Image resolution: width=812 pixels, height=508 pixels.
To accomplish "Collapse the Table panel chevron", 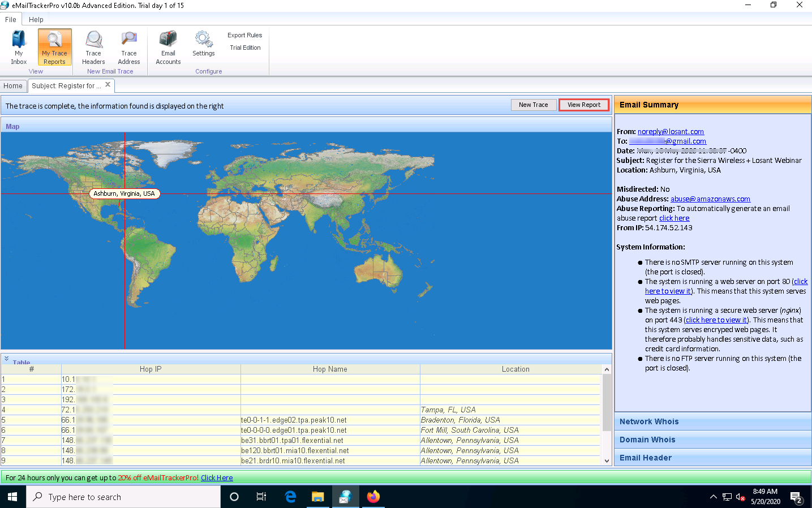I will tap(7, 359).
